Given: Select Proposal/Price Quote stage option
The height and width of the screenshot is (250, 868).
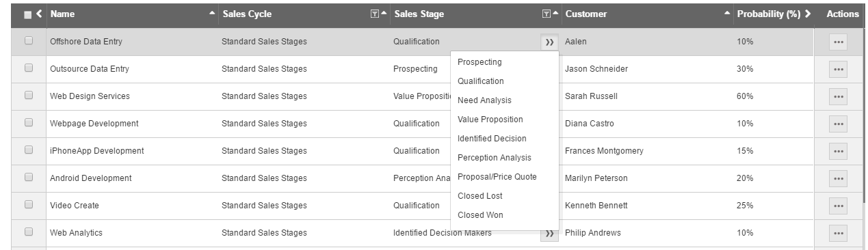Looking at the screenshot, I should click(497, 177).
